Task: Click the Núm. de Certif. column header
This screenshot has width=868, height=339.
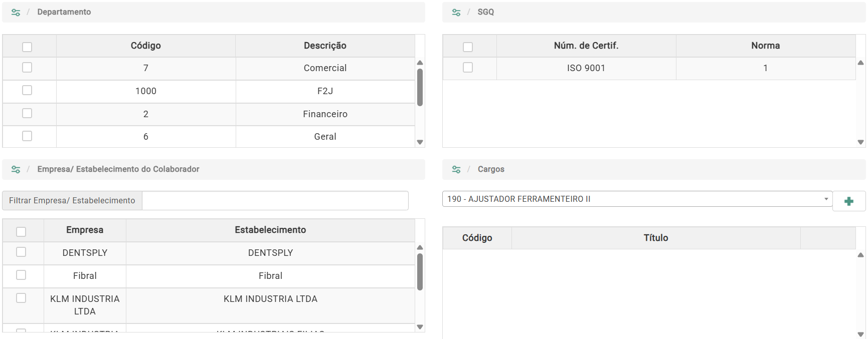Action: pos(586,46)
